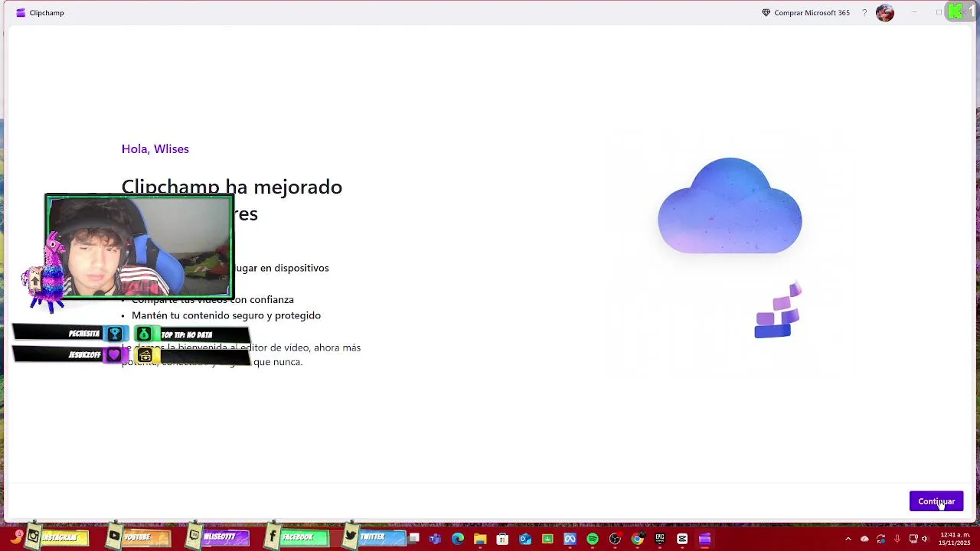Open OBS Studio from the taskbar
The width and height of the screenshot is (980, 551).
coord(615,539)
